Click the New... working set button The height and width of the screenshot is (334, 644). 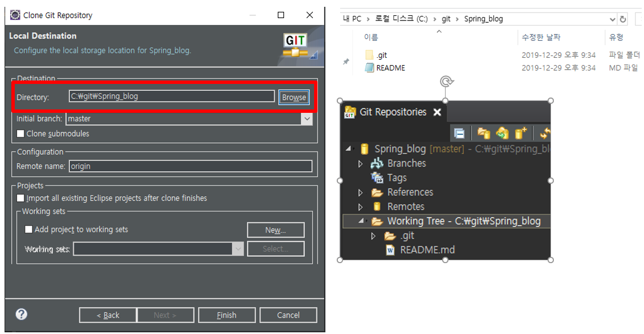point(276,230)
